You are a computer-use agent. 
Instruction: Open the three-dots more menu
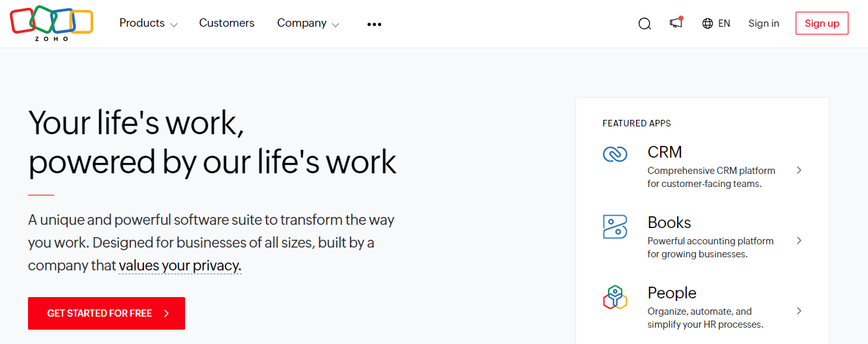(374, 24)
